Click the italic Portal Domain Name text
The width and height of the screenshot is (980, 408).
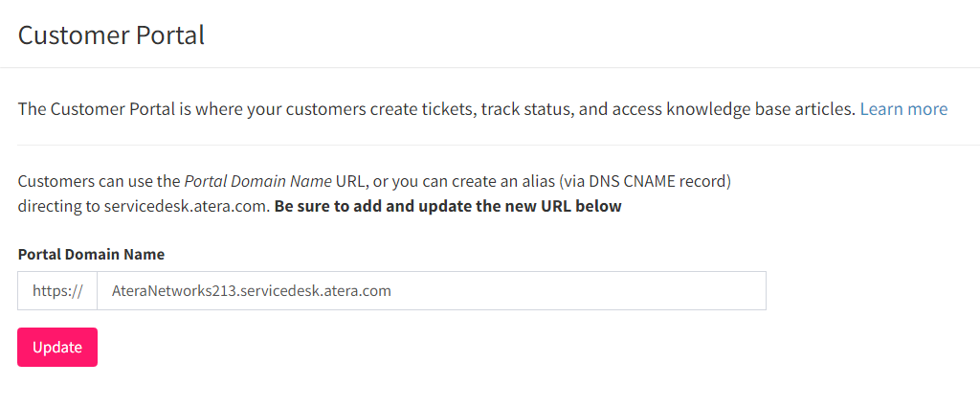pos(257,182)
